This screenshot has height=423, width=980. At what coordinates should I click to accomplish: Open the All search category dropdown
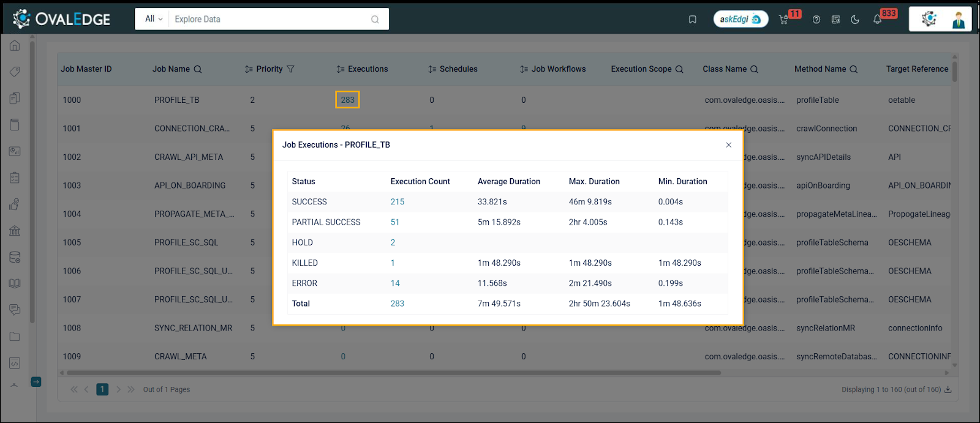(153, 19)
